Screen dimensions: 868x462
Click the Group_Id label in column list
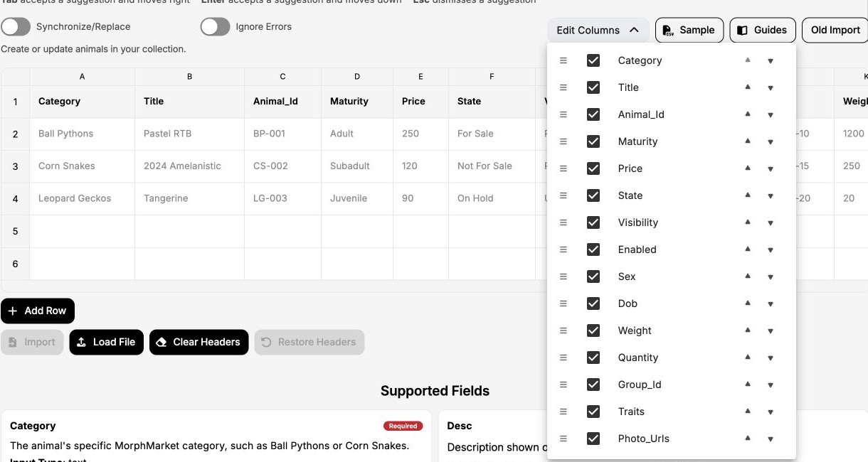640,385
